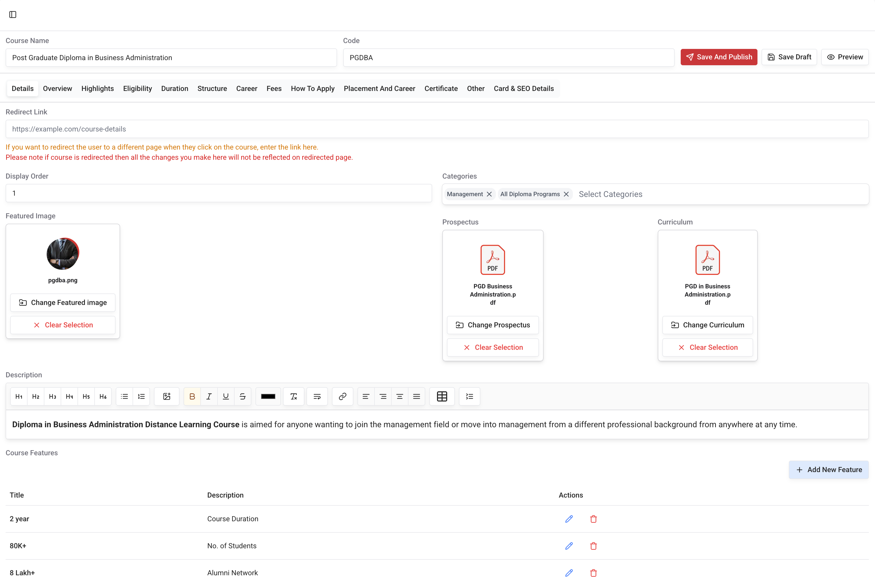Click Save And Publish button

tap(718, 57)
